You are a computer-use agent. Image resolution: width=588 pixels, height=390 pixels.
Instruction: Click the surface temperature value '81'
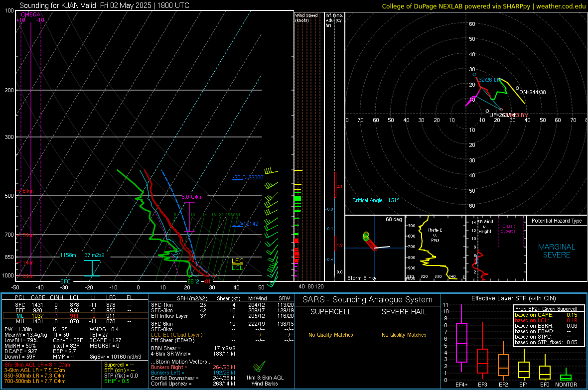tap(208, 281)
